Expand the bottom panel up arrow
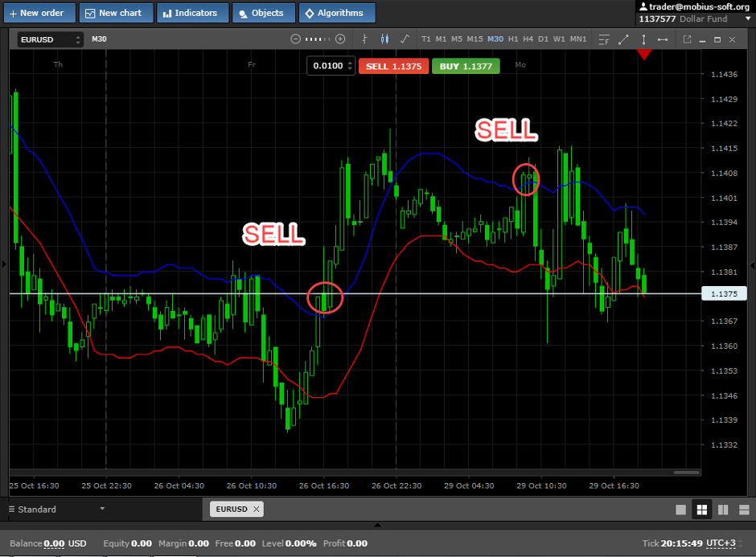This screenshot has height=557, width=756. coord(377,525)
